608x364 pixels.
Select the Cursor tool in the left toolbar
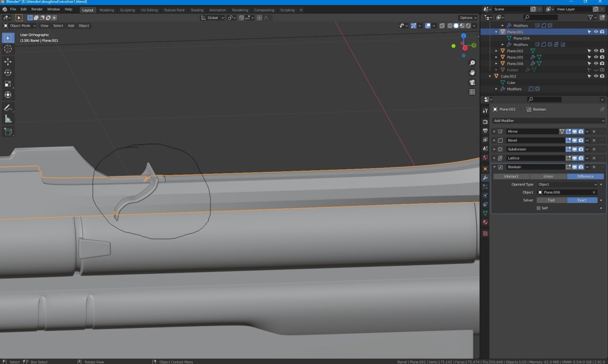pos(8,49)
